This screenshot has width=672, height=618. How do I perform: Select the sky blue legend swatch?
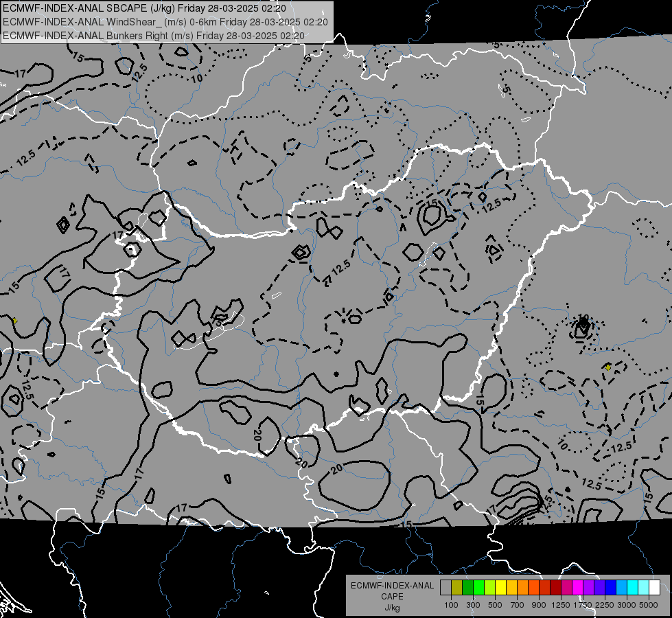click(621, 588)
